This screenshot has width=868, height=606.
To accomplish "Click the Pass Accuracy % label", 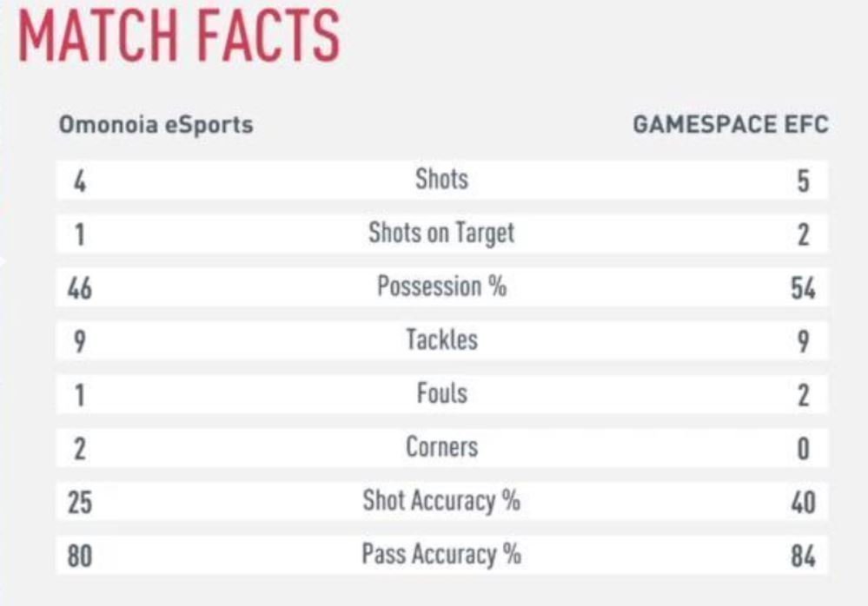I will coord(441,554).
